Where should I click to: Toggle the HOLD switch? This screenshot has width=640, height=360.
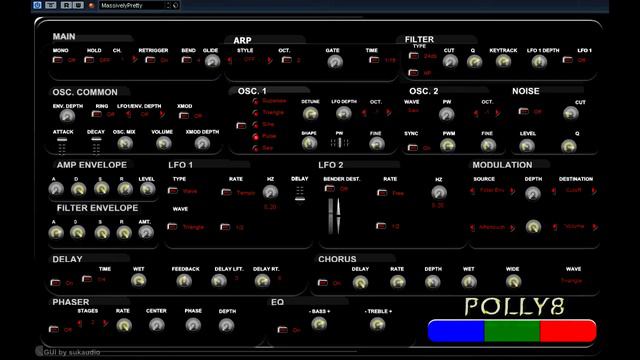(x=89, y=60)
